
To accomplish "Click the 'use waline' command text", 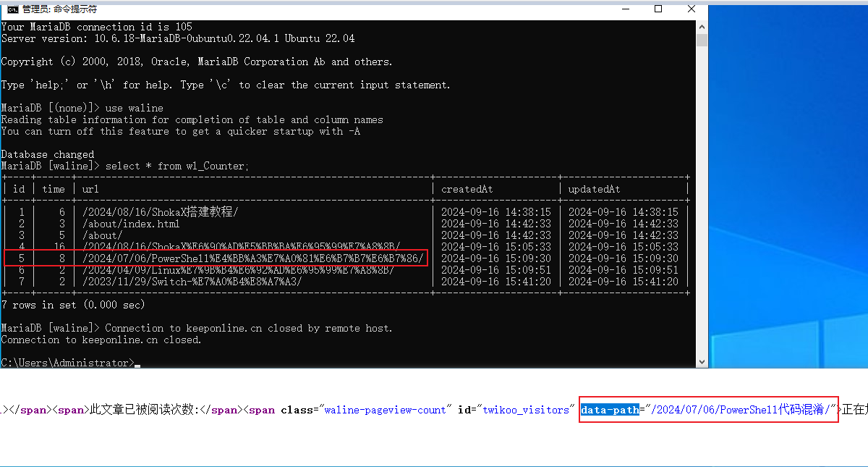I will coord(135,108).
